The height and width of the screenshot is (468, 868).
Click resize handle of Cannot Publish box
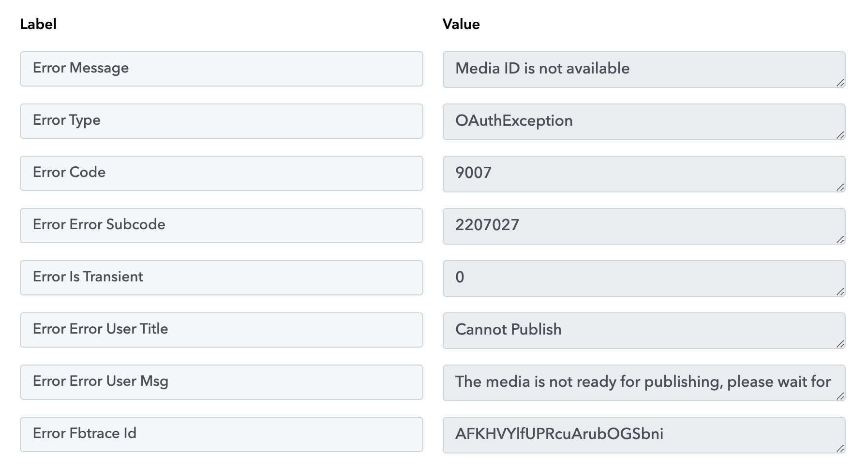(x=840, y=344)
